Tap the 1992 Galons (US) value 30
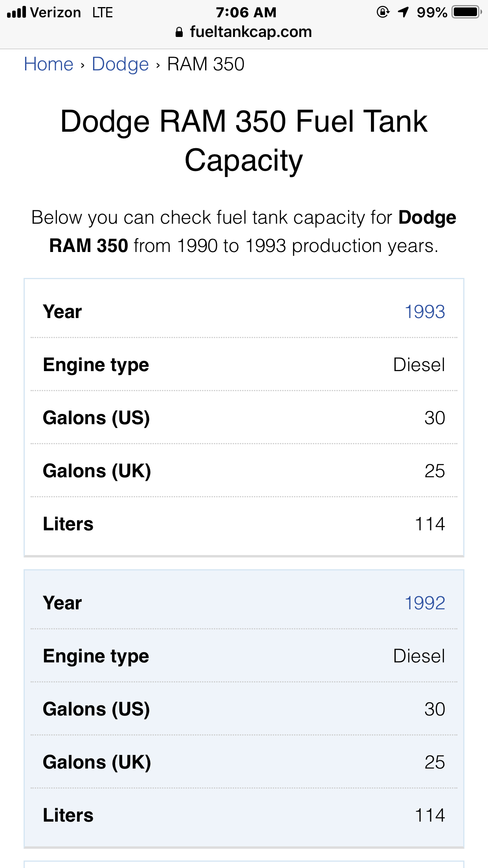The height and width of the screenshot is (868, 488). coord(435,709)
